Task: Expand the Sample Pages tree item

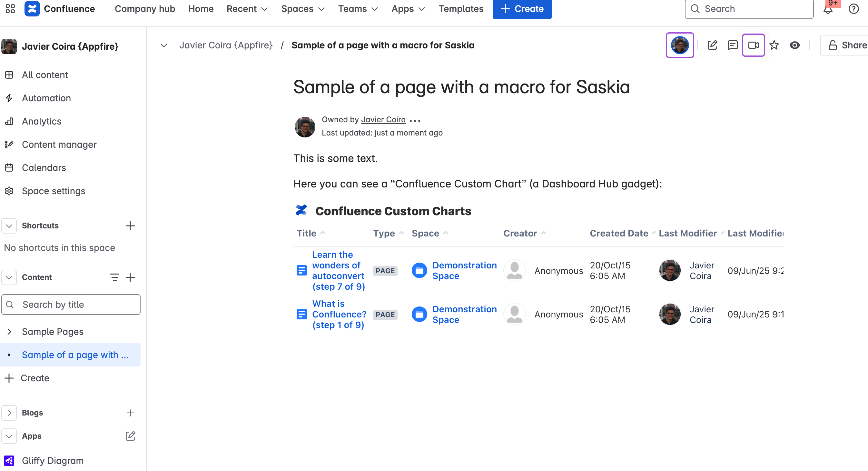Action: [x=9, y=331]
